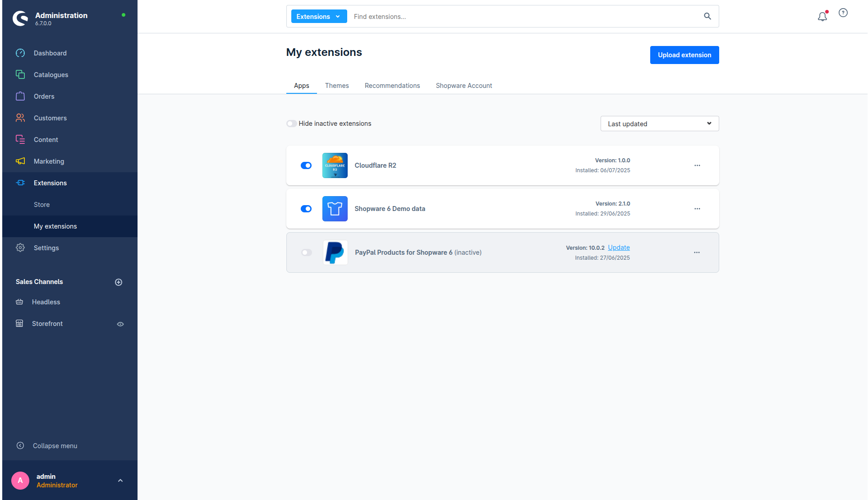
Task: Click Shopware 6 Demo data name
Action: (x=390, y=209)
